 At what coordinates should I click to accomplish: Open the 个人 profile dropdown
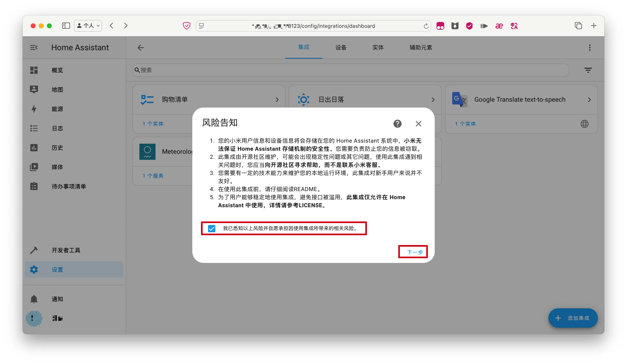(x=88, y=26)
